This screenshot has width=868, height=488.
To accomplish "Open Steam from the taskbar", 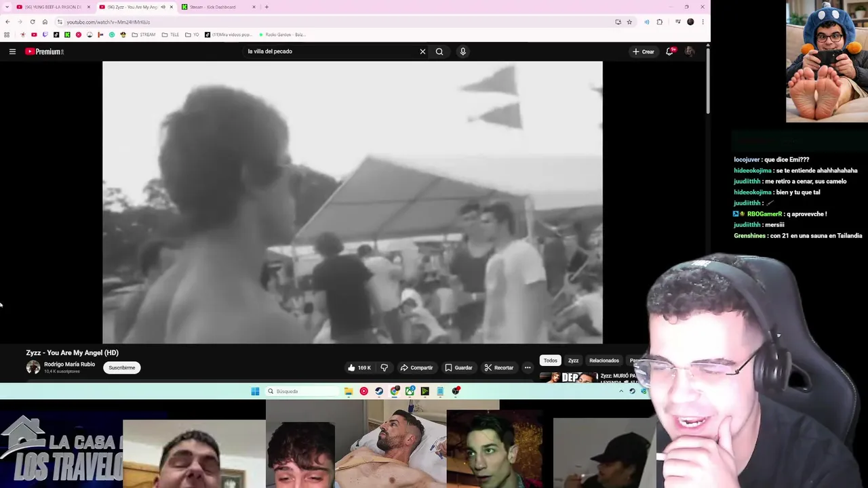I will tap(379, 391).
